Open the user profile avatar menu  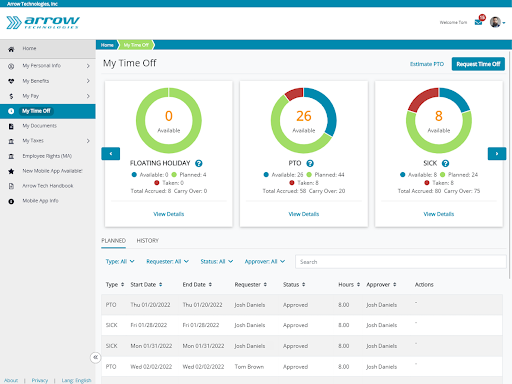point(497,22)
